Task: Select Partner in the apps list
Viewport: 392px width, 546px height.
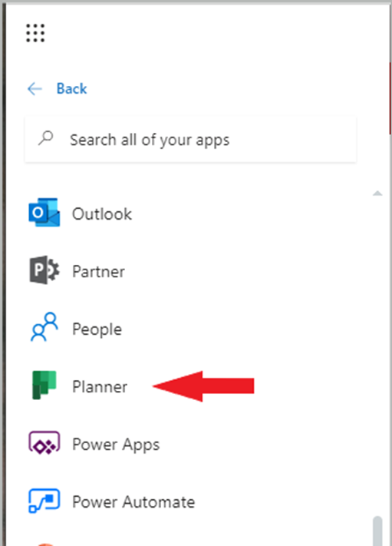Action: coord(98,271)
